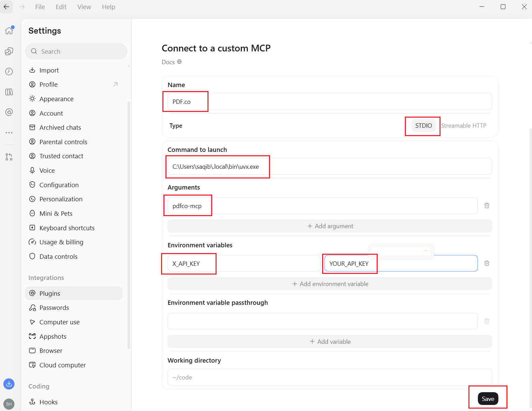Open the pull request icon in the left rail
Screen dimensions: 532x411
9,157
